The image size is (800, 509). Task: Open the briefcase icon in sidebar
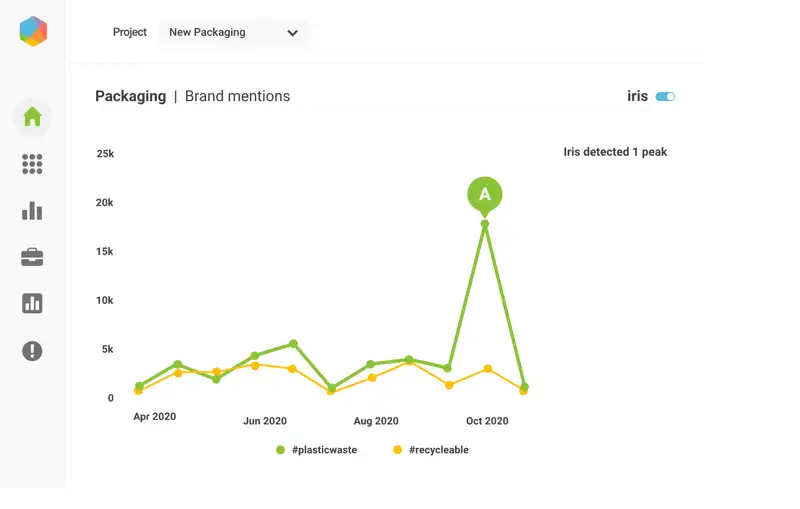pos(32,257)
